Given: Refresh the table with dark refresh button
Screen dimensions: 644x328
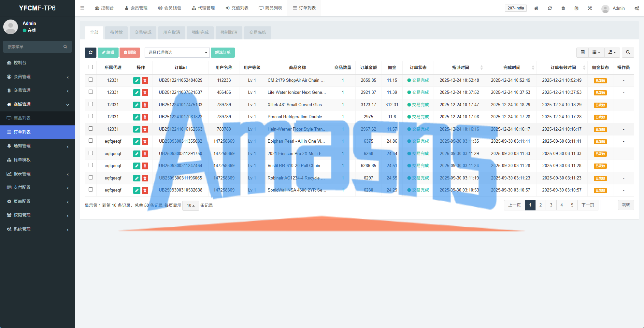Looking at the screenshot, I should click(x=91, y=52).
